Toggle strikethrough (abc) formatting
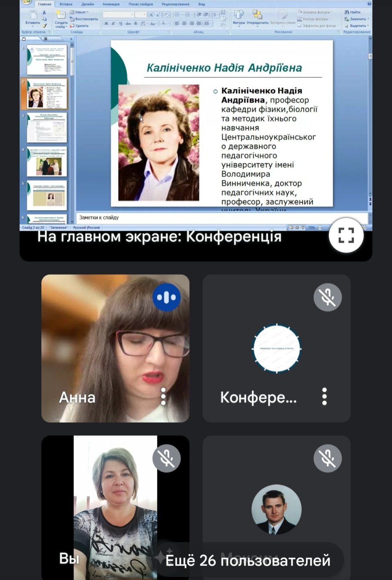 128,24
